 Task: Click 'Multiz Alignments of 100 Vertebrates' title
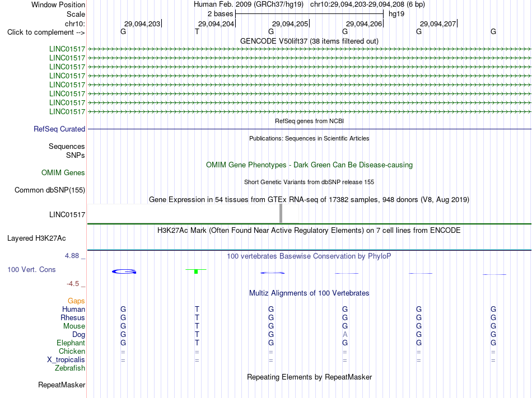(309, 293)
